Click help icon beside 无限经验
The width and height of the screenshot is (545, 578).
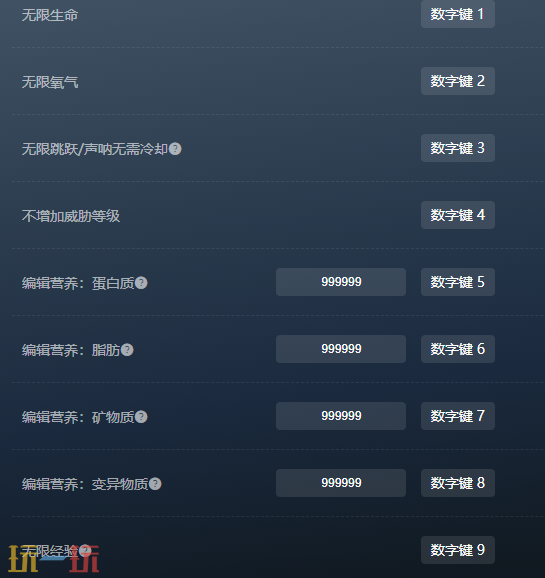click(x=85, y=550)
